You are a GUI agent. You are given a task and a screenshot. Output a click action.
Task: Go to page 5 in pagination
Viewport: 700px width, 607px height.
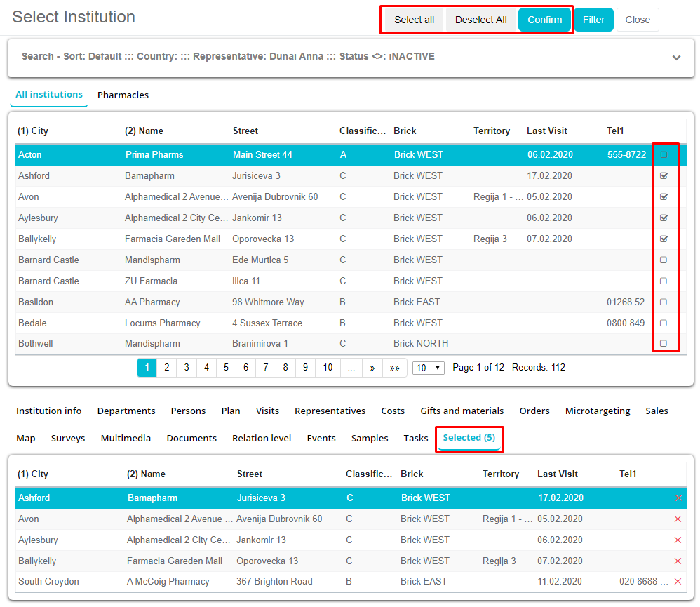click(x=226, y=368)
